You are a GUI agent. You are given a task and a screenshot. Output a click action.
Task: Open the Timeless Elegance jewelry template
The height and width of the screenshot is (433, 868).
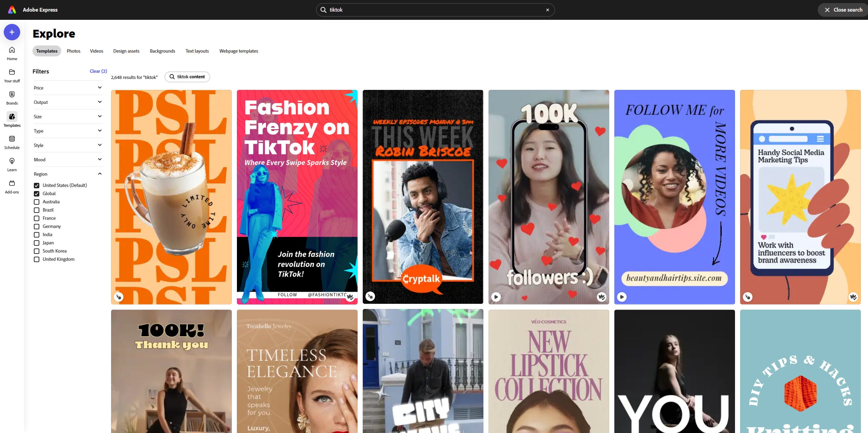click(x=297, y=371)
